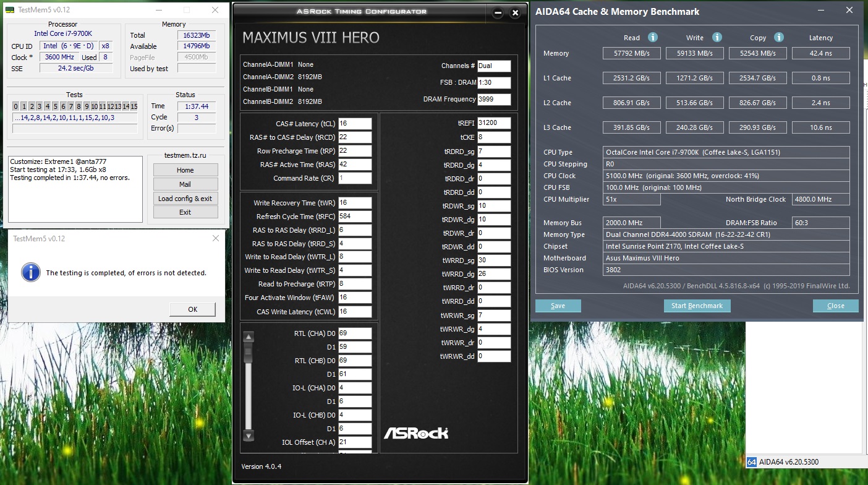Click the Exit button in TestMem5
The image size is (868, 485).
pyautogui.click(x=185, y=212)
